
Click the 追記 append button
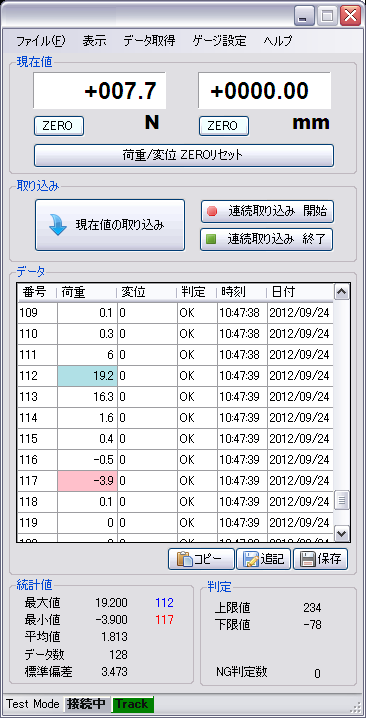click(263, 559)
